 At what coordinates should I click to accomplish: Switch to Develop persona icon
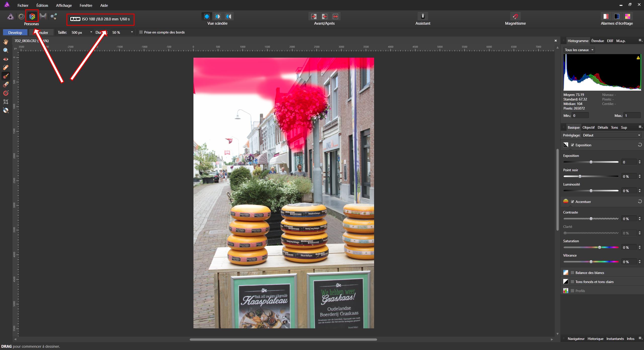point(32,17)
